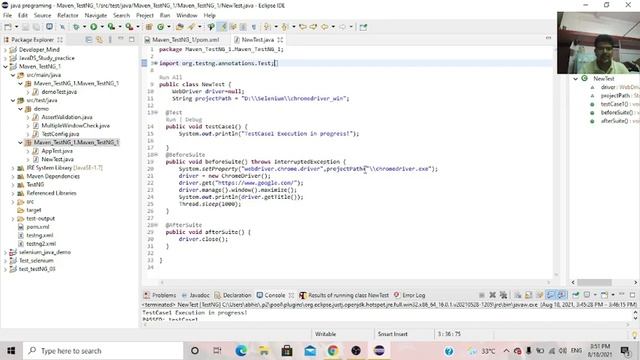
Task: Open Chrome from the Windows taskbar
Action: tap(333, 351)
